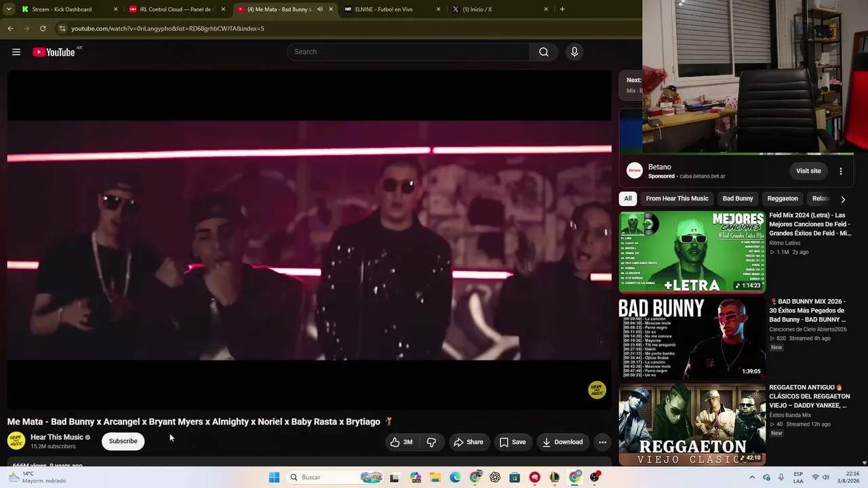Viewport: 868px width, 488px height.
Task: Share this video
Action: (469, 442)
